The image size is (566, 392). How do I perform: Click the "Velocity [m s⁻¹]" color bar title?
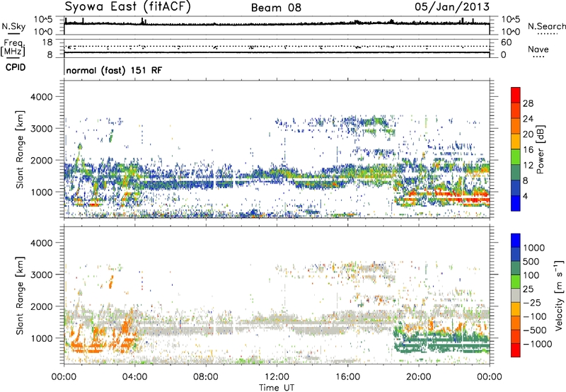click(x=558, y=295)
